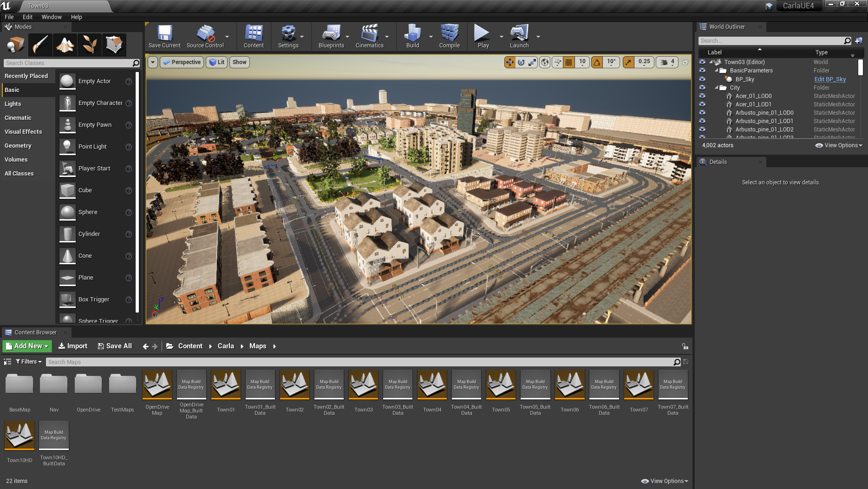Click the surface snapping icon
868x489 pixels.
[557, 62]
